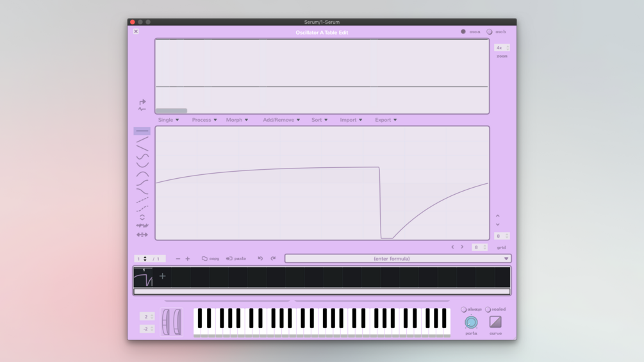Select wavetable frame 1 thumbnail
644x362 pixels.
tap(143, 277)
